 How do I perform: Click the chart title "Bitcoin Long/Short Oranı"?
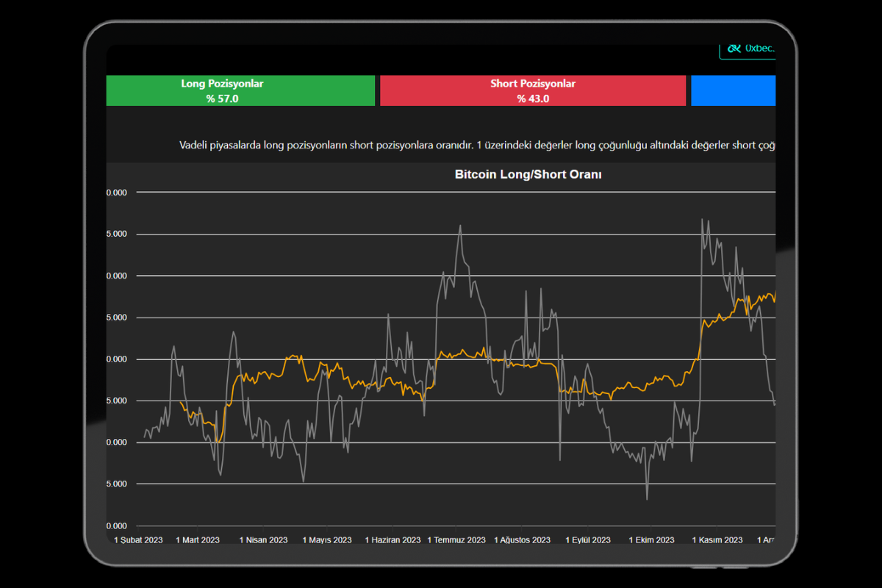(528, 175)
